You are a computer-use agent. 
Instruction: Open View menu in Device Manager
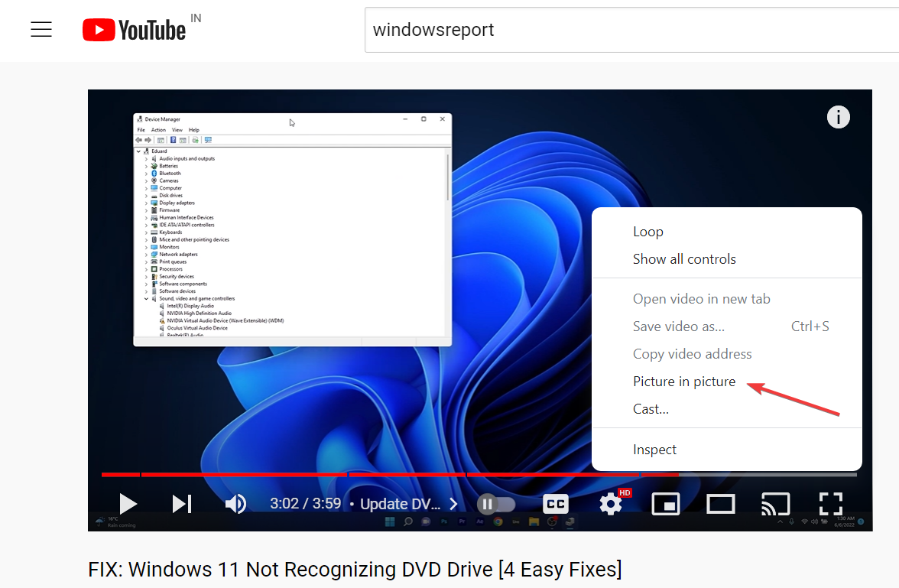177,130
